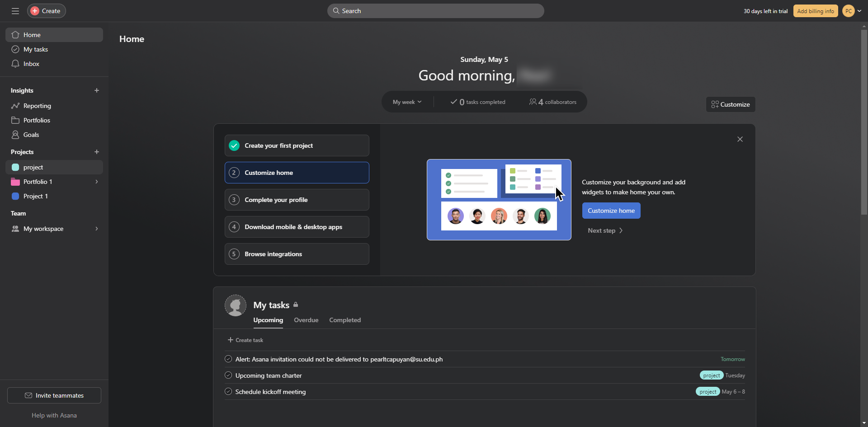This screenshot has height=427, width=868.
Task: Click the My tasks checkmark icon in sidebar
Action: [15, 49]
